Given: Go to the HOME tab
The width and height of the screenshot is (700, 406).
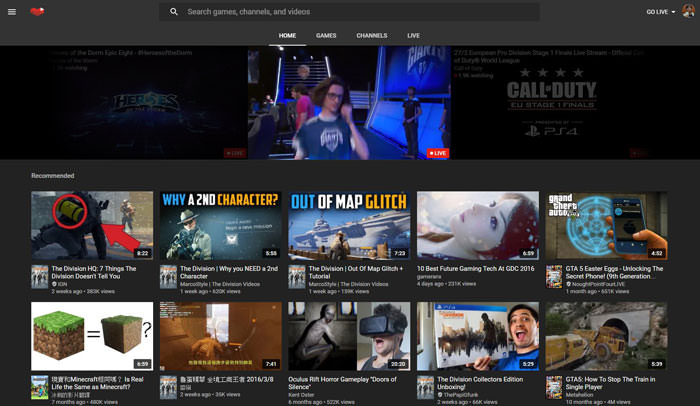Looking at the screenshot, I should click(x=287, y=35).
